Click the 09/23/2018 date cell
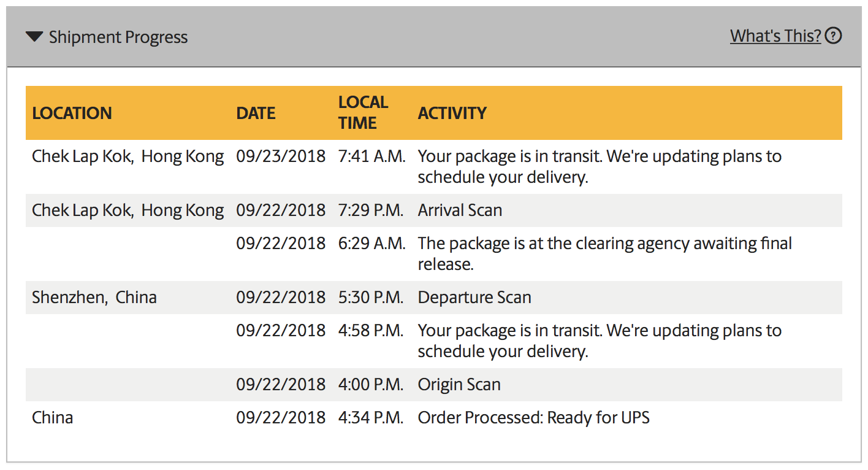 281,156
